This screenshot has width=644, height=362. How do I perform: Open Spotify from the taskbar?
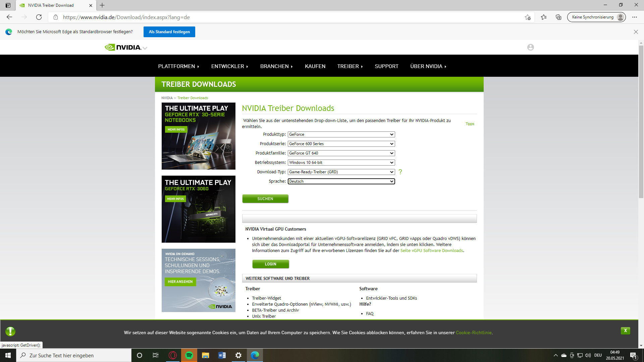click(189, 355)
